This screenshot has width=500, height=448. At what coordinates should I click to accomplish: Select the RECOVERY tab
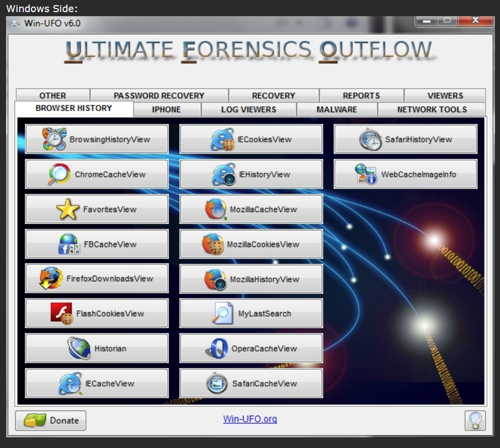[x=274, y=95]
